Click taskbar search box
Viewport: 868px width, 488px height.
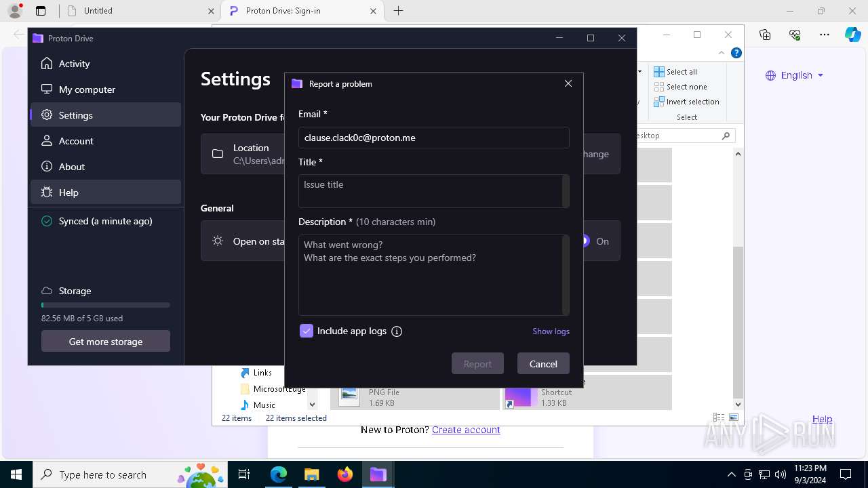[x=131, y=474]
